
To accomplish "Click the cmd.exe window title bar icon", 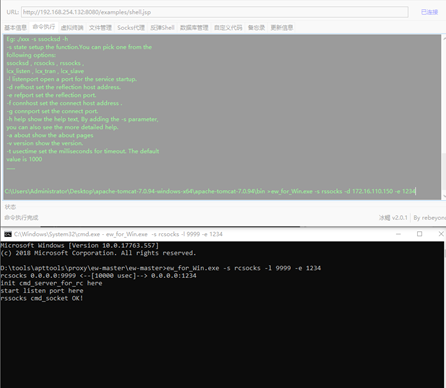I will (8, 234).
